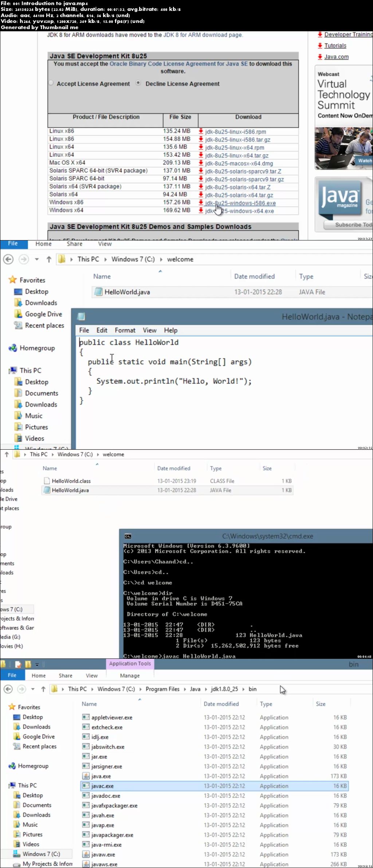The image size is (373, 868).
Task: Expand chevron after Program Files in bin address bar
Action: tap(185, 689)
